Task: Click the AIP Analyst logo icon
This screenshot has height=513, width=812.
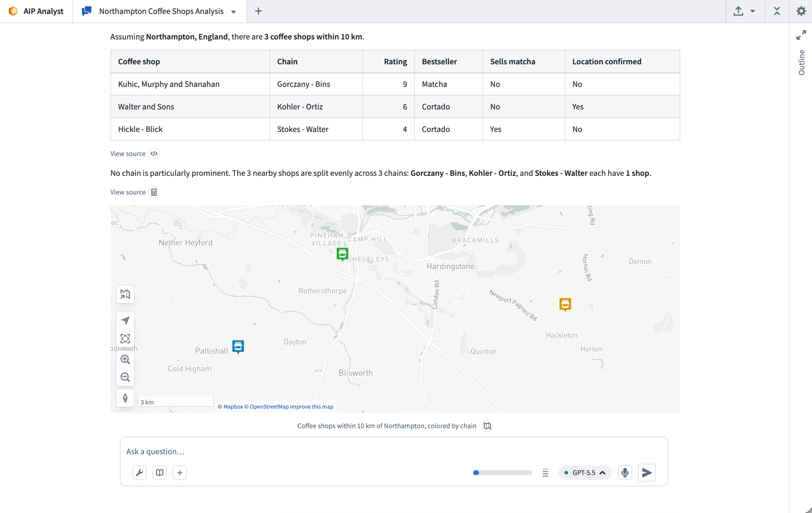Action: (x=13, y=11)
